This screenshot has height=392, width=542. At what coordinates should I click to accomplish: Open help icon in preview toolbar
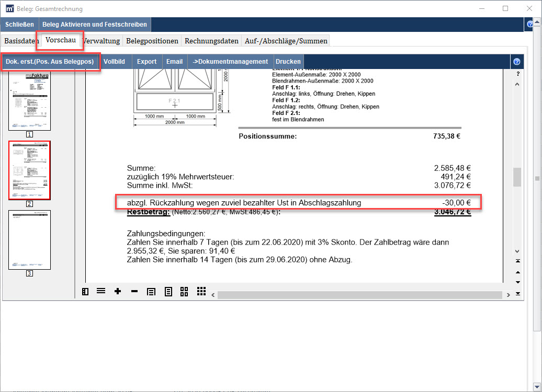(517, 62)
